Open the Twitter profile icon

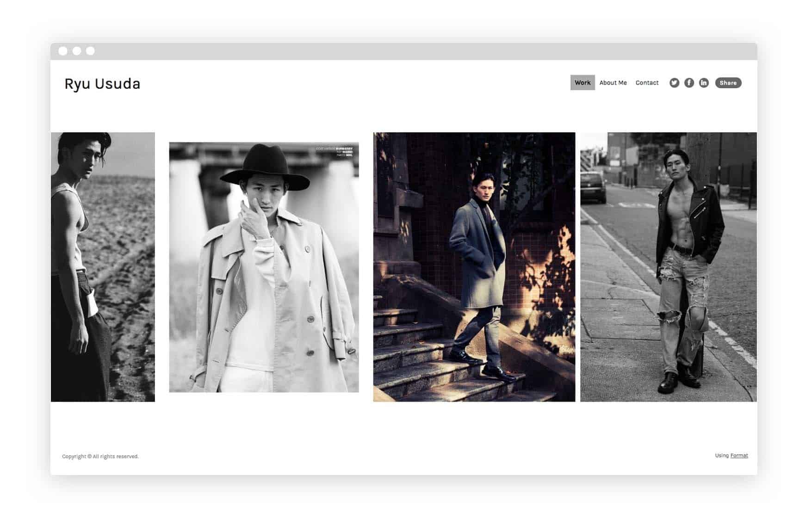[674, 83]
